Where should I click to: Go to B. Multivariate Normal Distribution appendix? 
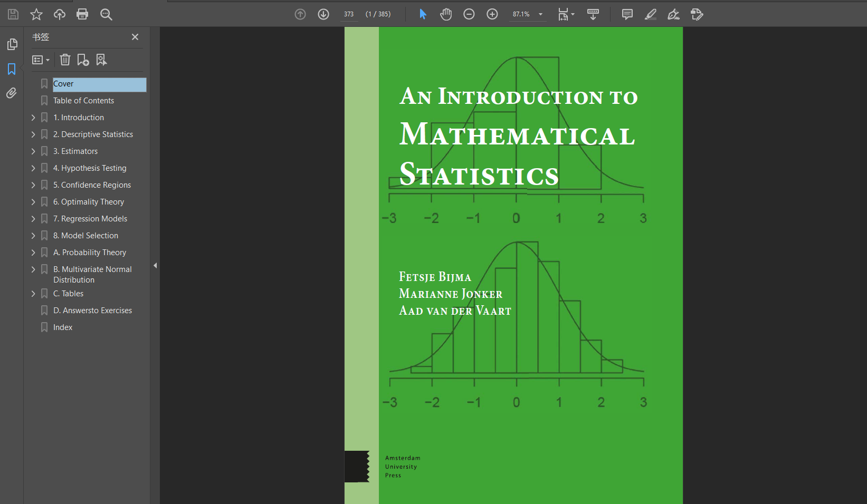tap(92, 275)
